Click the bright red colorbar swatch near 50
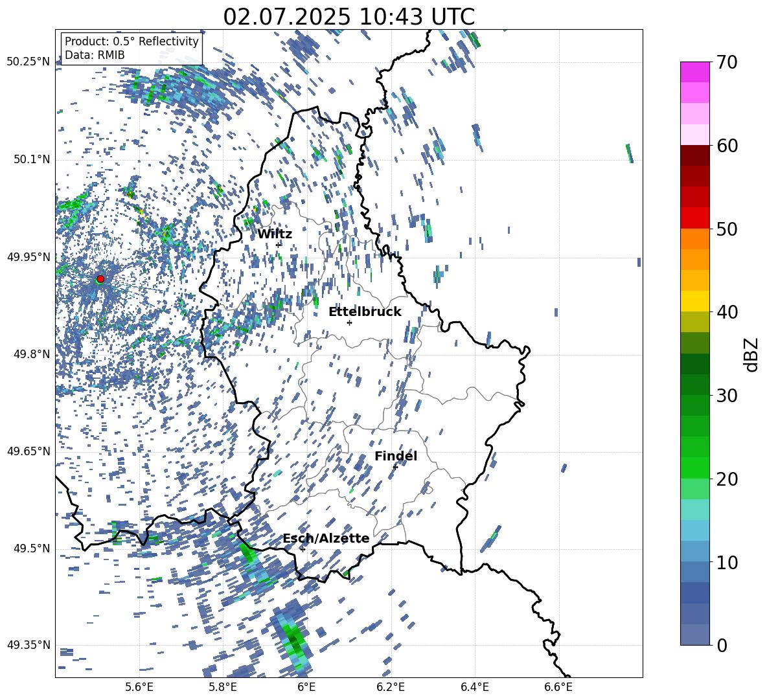Image resolution: width=767 pixels, height=700 pixels. [694, 218]
